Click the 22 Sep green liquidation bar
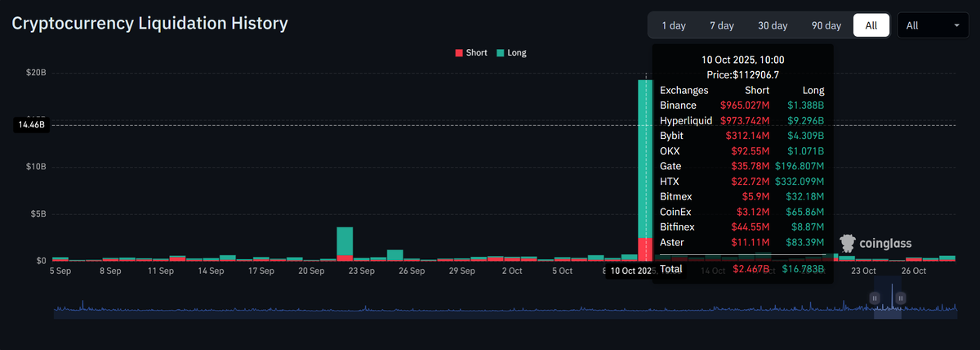Viewport: 980px width, 350px height. [345, 241]
